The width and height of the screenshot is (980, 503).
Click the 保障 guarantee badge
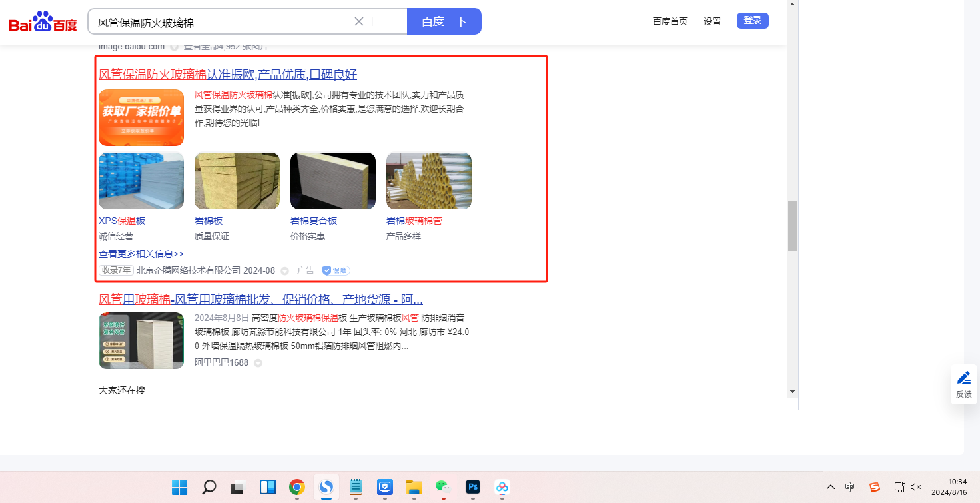click(336, 270)
